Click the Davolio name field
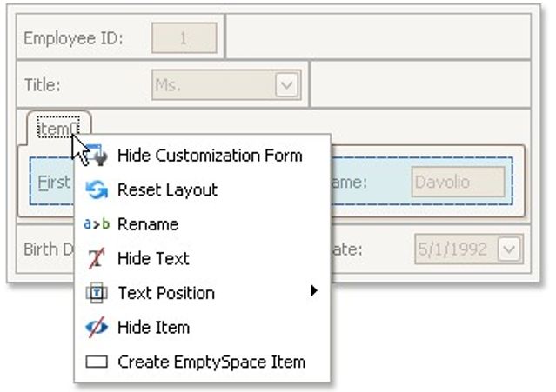Image resolution: width=556 pixels, height=392 pixels. 458,183
